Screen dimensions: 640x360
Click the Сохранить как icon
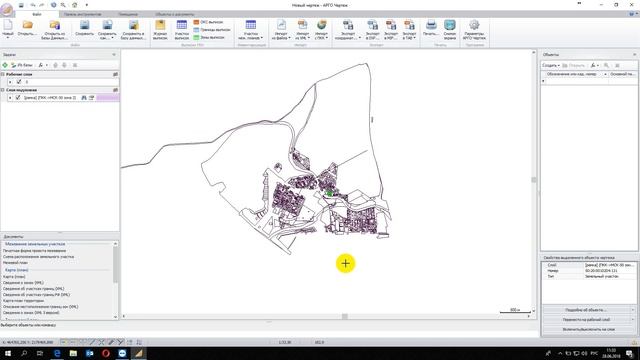click(107, 26)
